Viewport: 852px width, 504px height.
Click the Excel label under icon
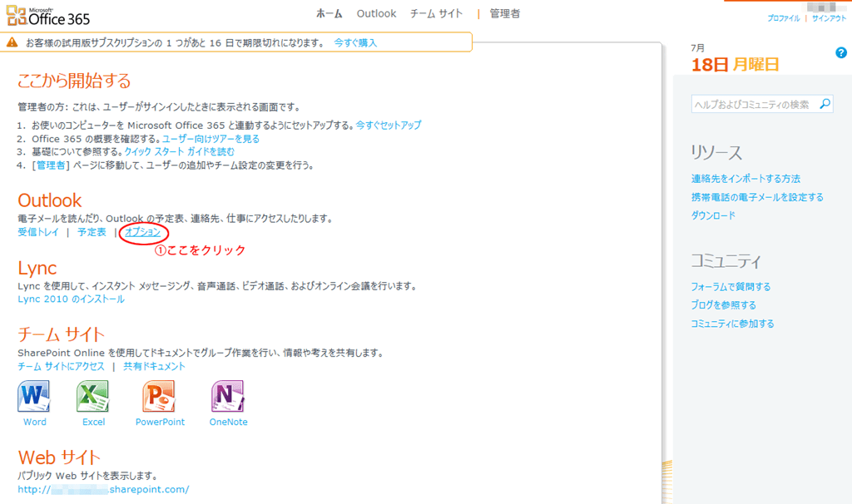tap(93, 422)
